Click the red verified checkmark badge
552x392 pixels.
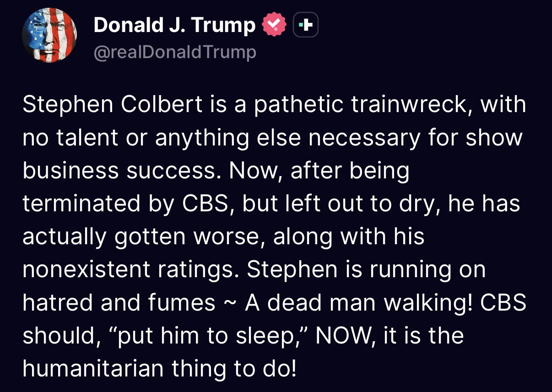[x=273, y=25]
